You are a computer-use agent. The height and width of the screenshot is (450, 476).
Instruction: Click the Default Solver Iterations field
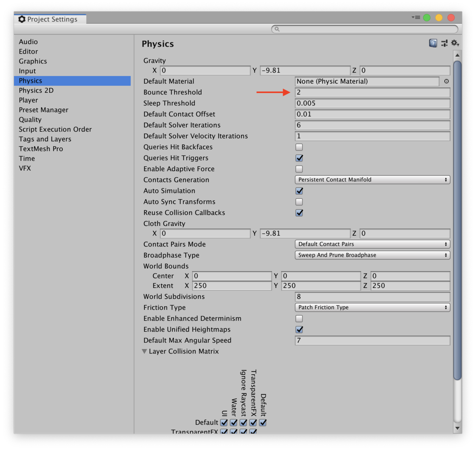point(372,125)
